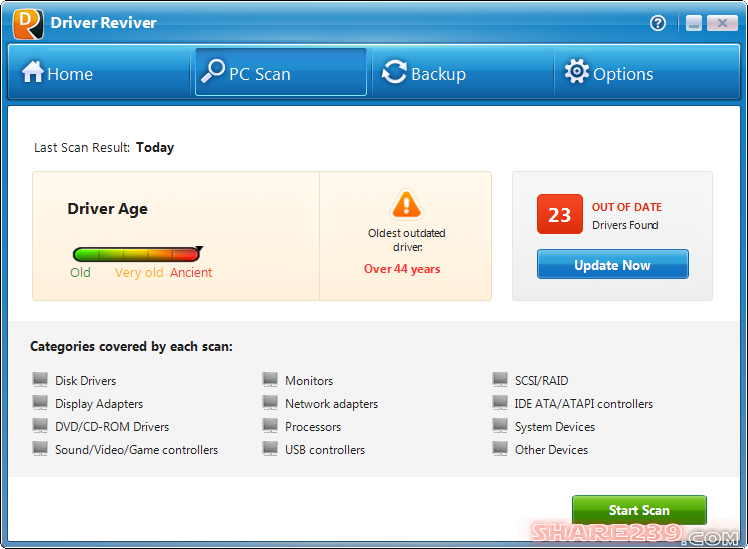Click the green Start Scan button
This screenshot has width=748, height=549.
639,510
